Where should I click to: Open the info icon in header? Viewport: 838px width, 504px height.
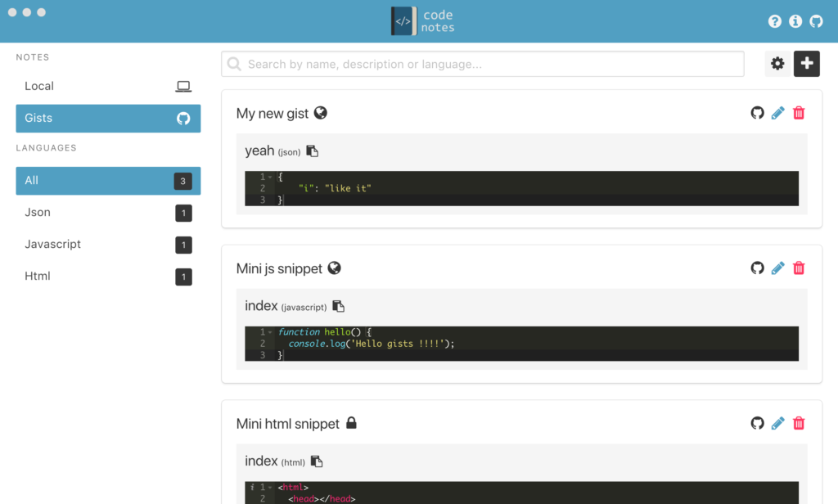click(x=795, y=21)
